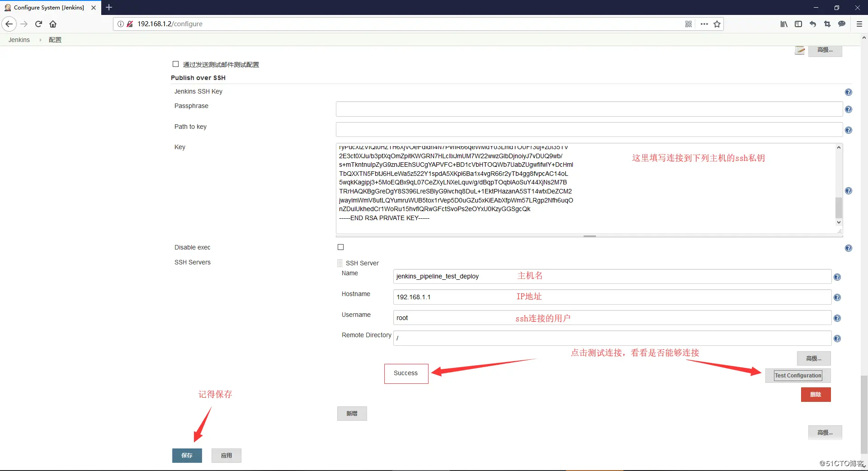Delete the SSH server with 删除

point(816,395)
